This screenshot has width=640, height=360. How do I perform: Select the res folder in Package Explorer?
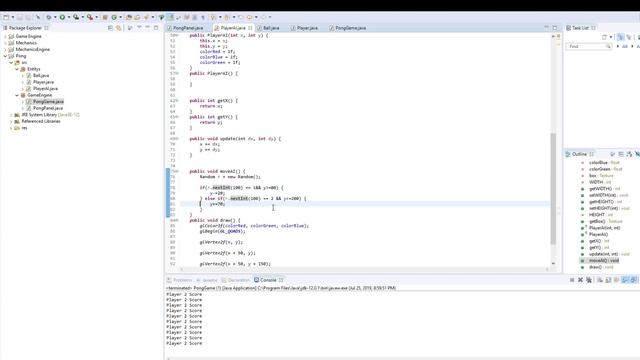pos(24,128)
